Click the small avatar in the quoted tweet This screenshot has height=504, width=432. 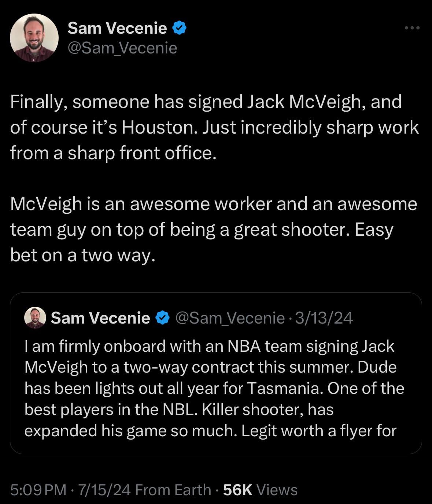[x=35, y=318]
